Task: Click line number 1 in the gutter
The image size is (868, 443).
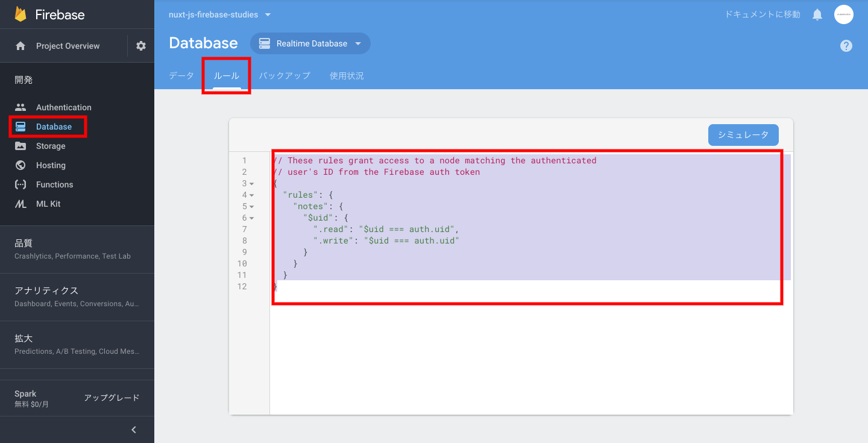Action: (244, 160)
